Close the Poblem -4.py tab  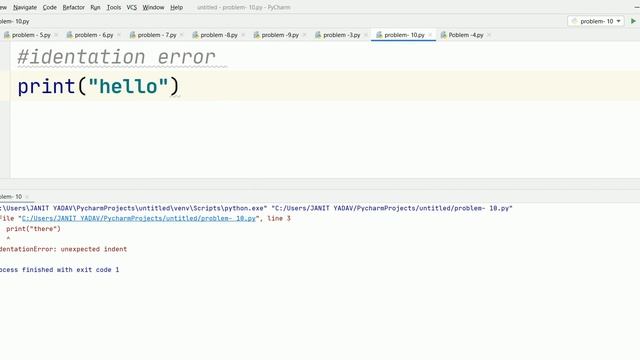click(489, 35)
